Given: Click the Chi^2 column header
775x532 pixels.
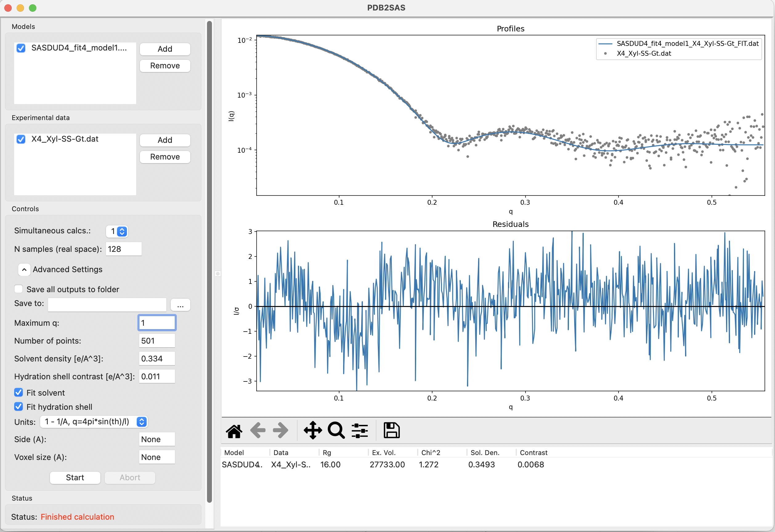Looking at the screenshot, I should 431,453.
